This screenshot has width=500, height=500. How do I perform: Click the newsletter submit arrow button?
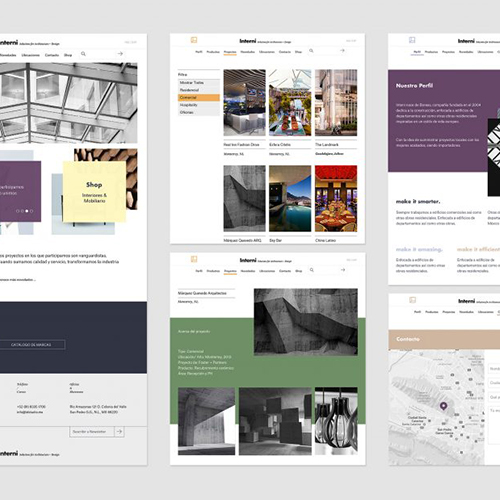tap(119, 432)
